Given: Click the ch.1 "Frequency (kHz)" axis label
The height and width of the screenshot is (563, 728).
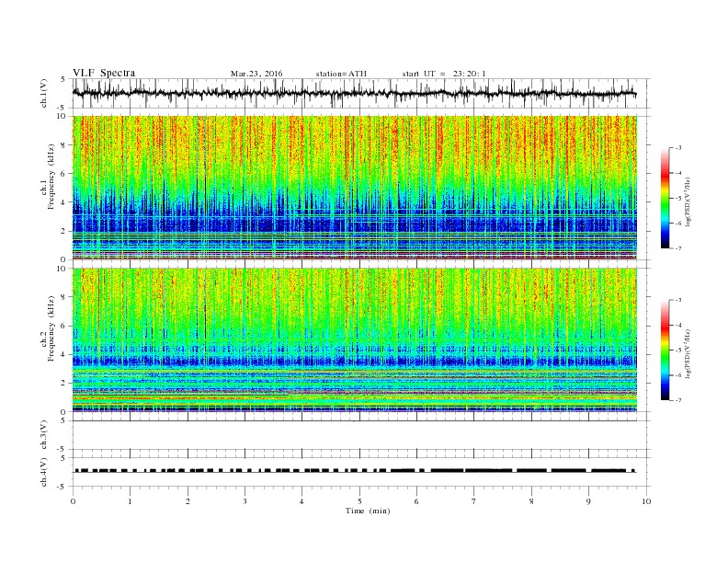Looking at the screenshot, I should coord(51,177).
